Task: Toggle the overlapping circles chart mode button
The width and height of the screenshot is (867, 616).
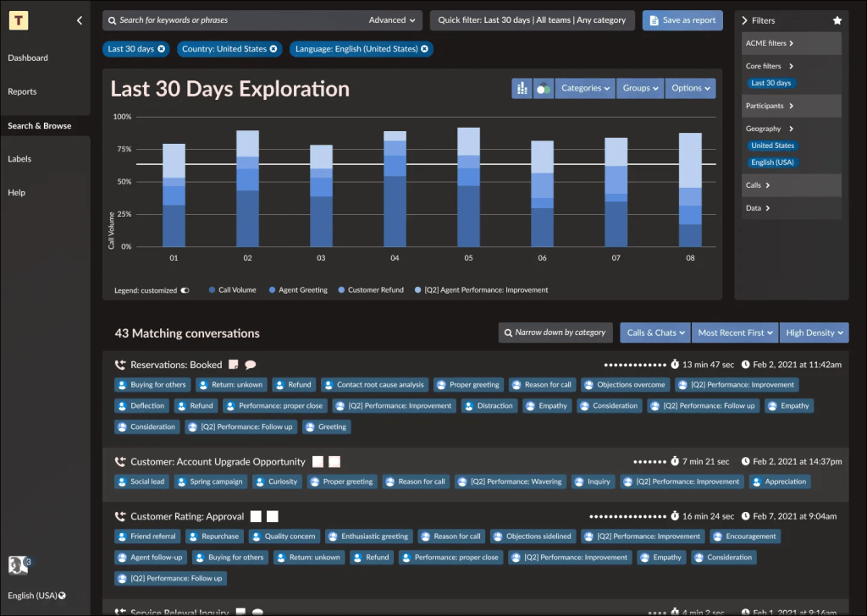Action: (543, 88)
